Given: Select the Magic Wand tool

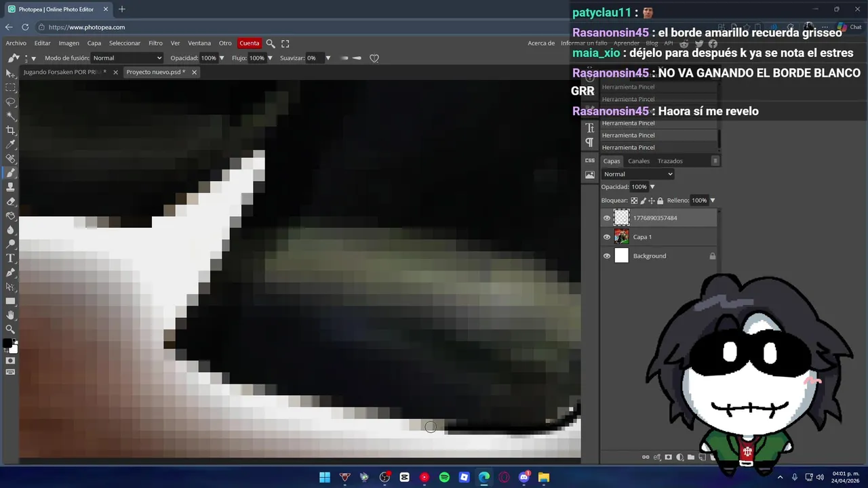Looking at the screenshot, I should click(x=11, y=116).
